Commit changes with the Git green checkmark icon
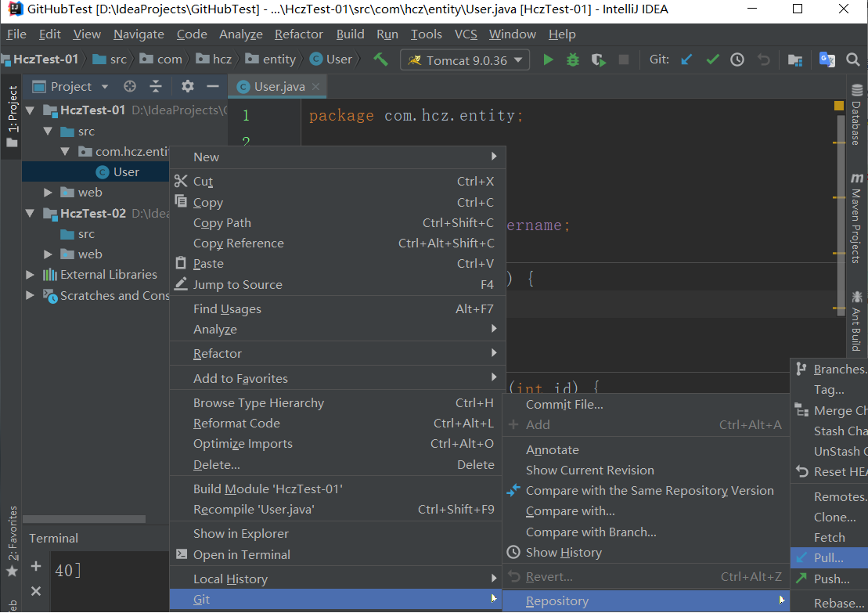Viewport: 868px width, 613px height. 712,59
